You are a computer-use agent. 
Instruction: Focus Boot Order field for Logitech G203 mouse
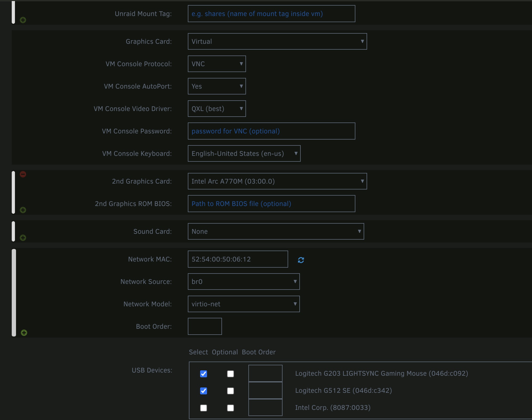click(265, 373)
